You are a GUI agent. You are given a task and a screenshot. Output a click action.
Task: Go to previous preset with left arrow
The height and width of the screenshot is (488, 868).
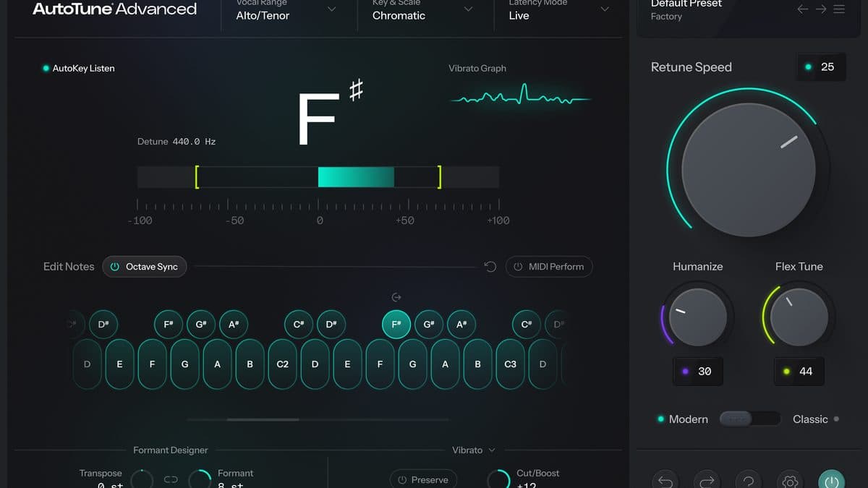[803, 9]
